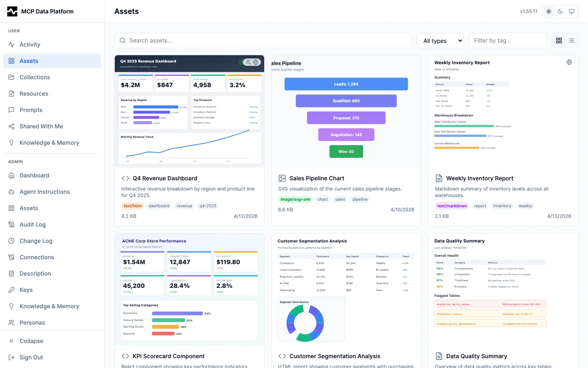This screenshot has height=368, width=588.
Task: Enable system theme with monitor button
Action: pyautogui.click(x=572, y=11)
